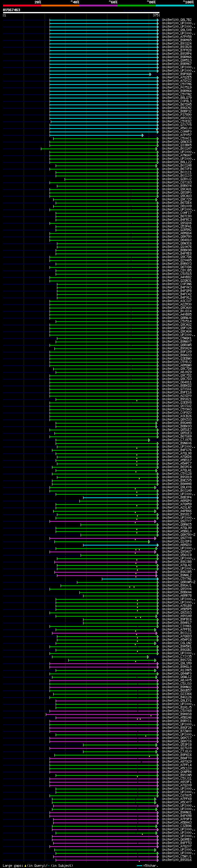
Task: Select the UniRef100_C3ZB96 label
Action: (x=177, y=826)
